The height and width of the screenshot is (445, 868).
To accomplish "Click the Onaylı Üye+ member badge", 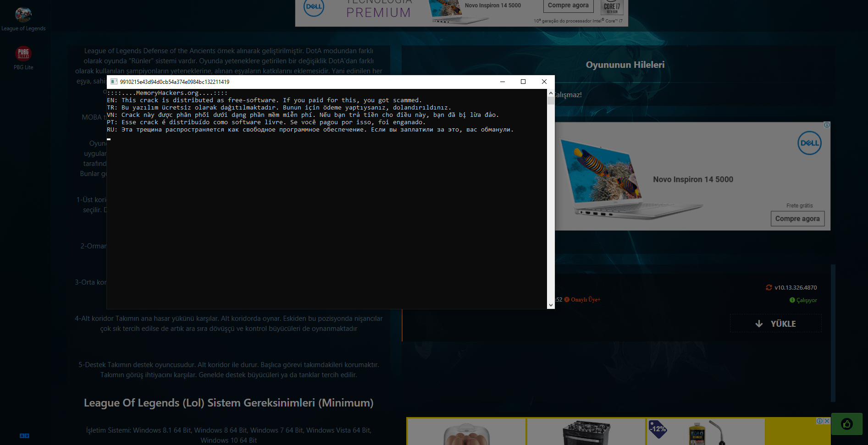I will click(582, 300).
